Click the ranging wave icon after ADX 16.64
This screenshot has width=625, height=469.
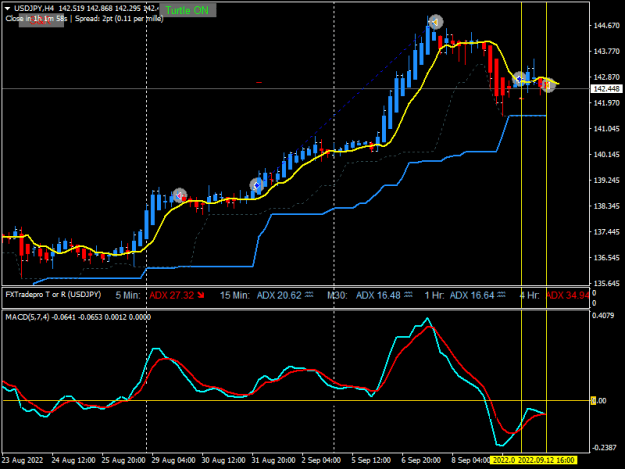pos(501,295)
